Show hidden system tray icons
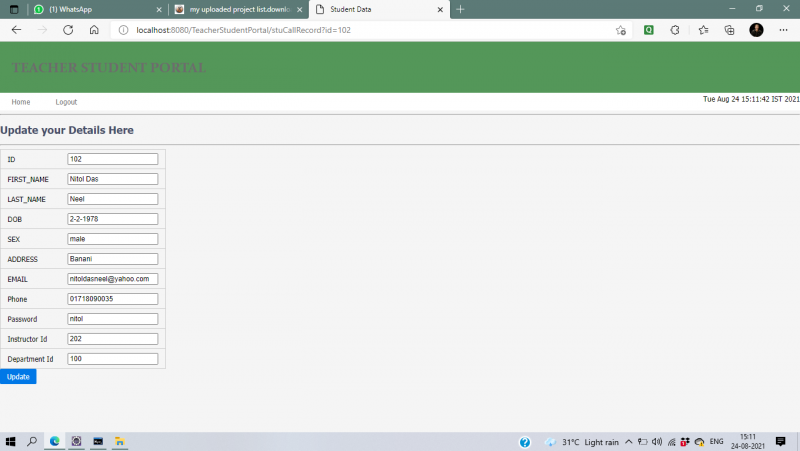Viewport: 800px width, 451px height. tap(629, 442)
